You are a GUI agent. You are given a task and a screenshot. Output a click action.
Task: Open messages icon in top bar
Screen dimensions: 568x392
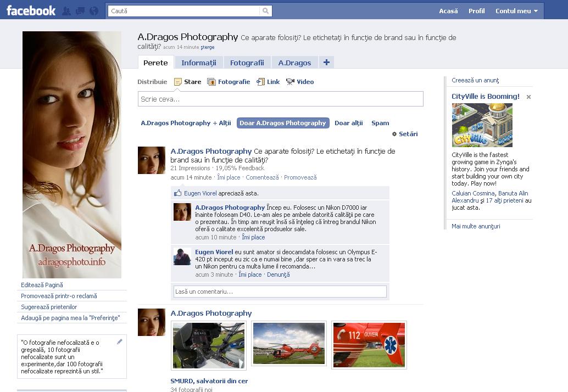tap(80, 11)
